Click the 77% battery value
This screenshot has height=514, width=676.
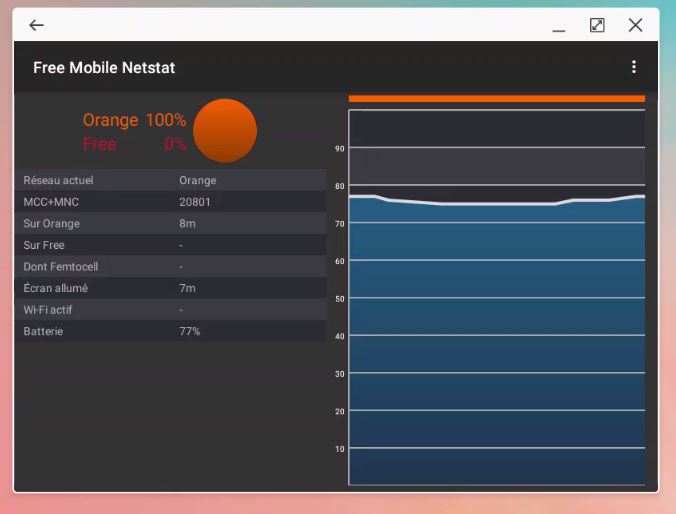(x=189, y=331)
